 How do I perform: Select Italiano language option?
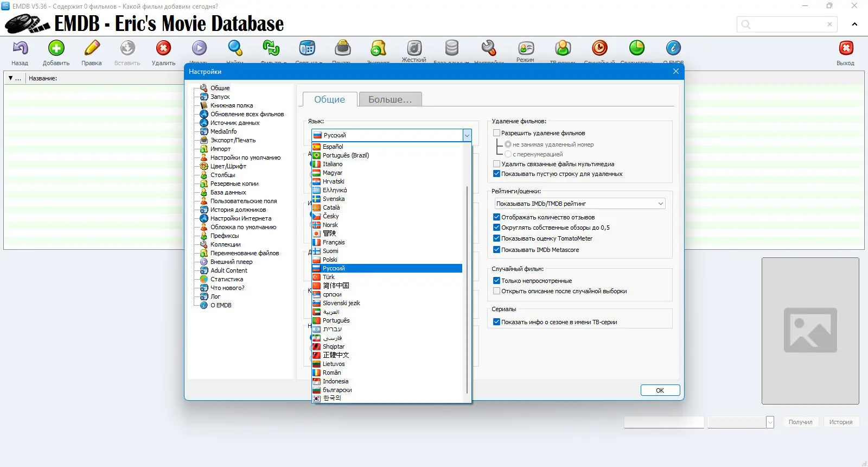387,164
